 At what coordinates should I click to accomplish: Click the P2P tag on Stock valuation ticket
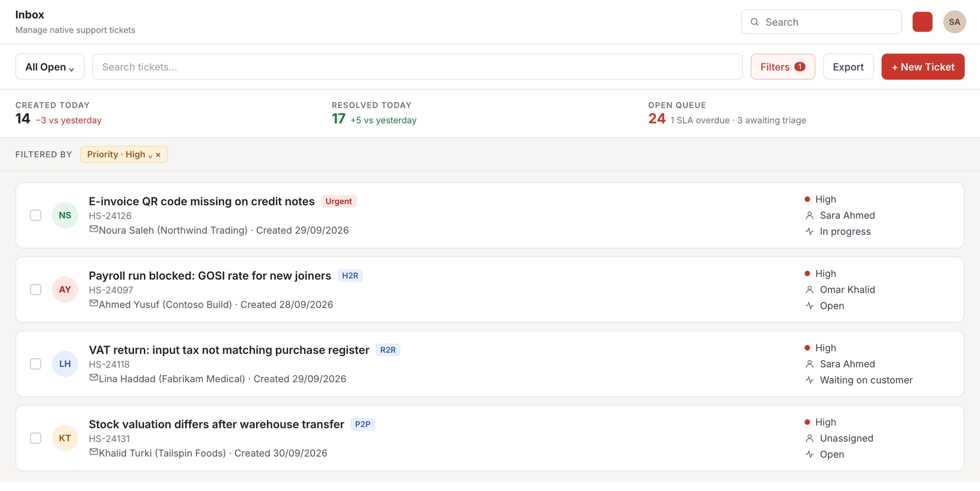coord(363,424)
